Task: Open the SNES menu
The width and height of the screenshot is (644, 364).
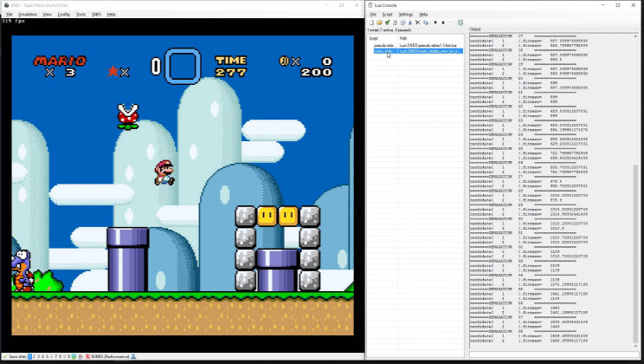Action: 96,15
